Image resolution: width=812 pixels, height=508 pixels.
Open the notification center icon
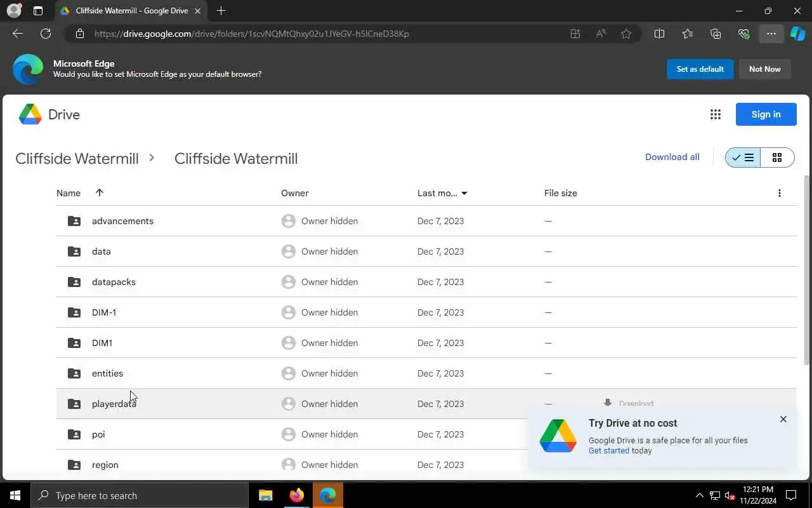click(x=791, y=495)
